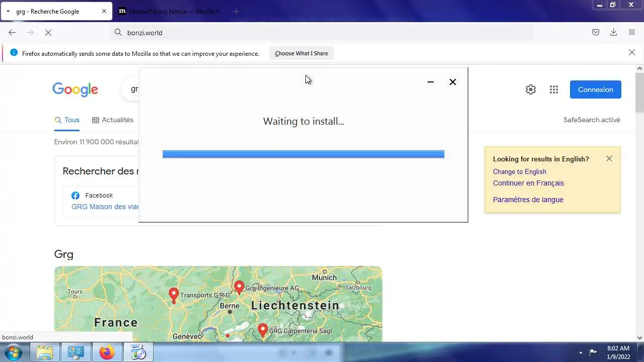Click the Google logo
Viewport: 644px width, 362px height.
(75, 89)
